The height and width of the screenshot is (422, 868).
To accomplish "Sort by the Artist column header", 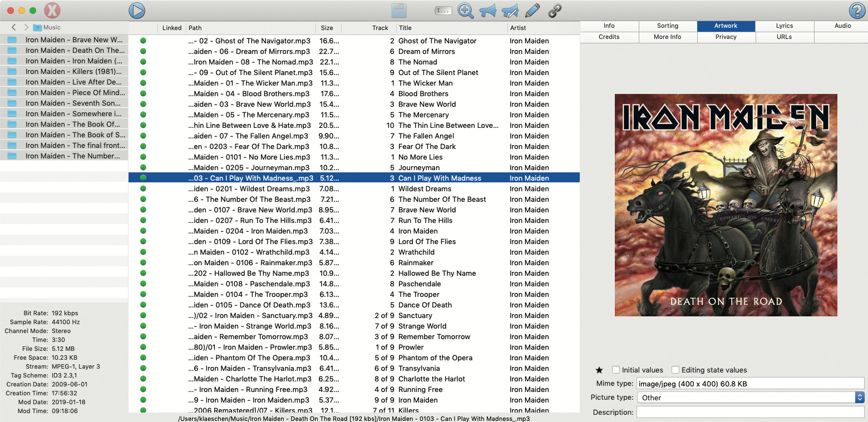I will (x=544, y=28).
